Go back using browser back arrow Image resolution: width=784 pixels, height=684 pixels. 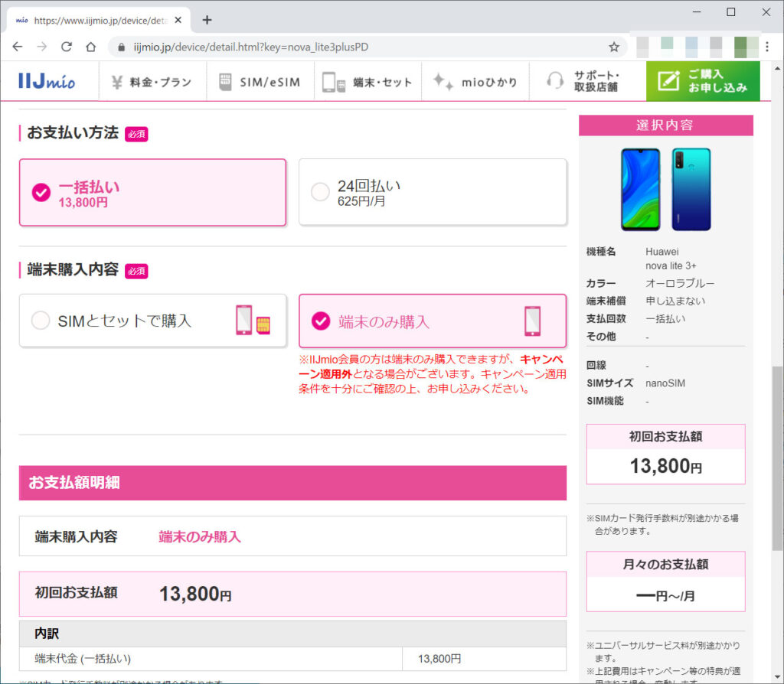[x=18, y=47]
